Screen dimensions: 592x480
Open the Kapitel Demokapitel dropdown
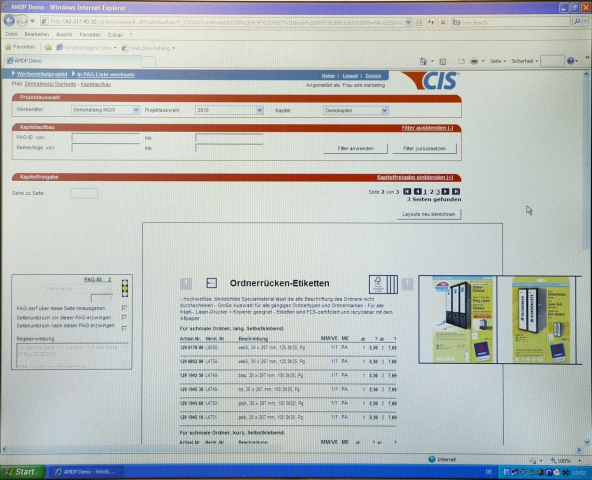(384, 110)
